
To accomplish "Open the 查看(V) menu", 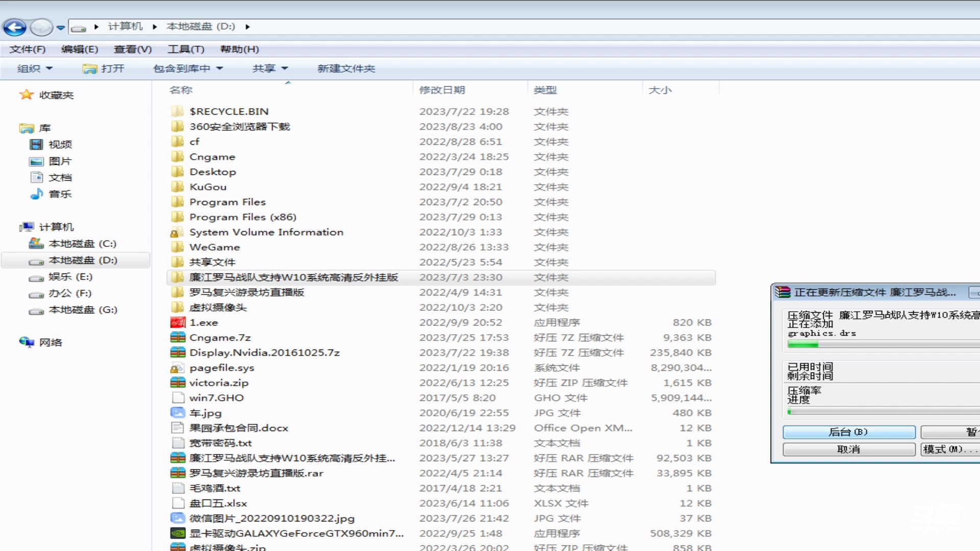I will pos(132,49).
